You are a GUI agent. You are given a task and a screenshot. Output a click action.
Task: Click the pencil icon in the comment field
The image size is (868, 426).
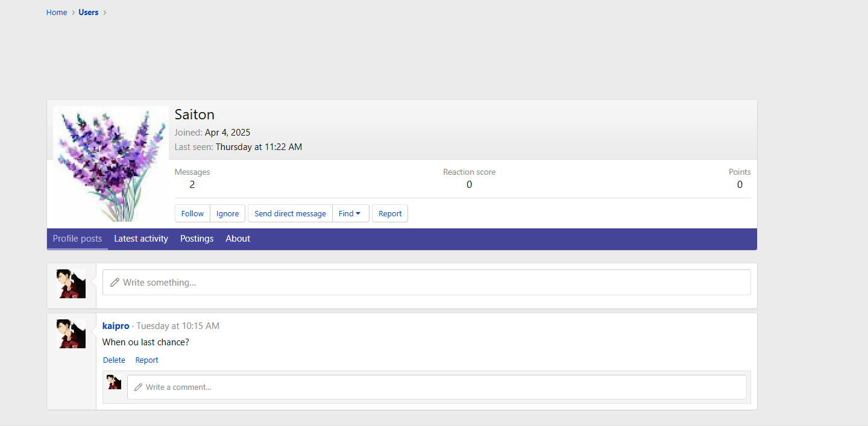[138, 387]
